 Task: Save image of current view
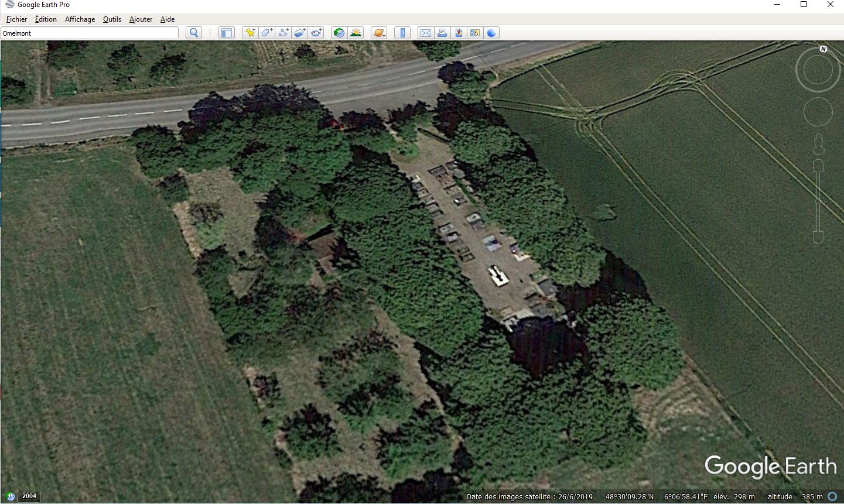[x=459, y=33]
